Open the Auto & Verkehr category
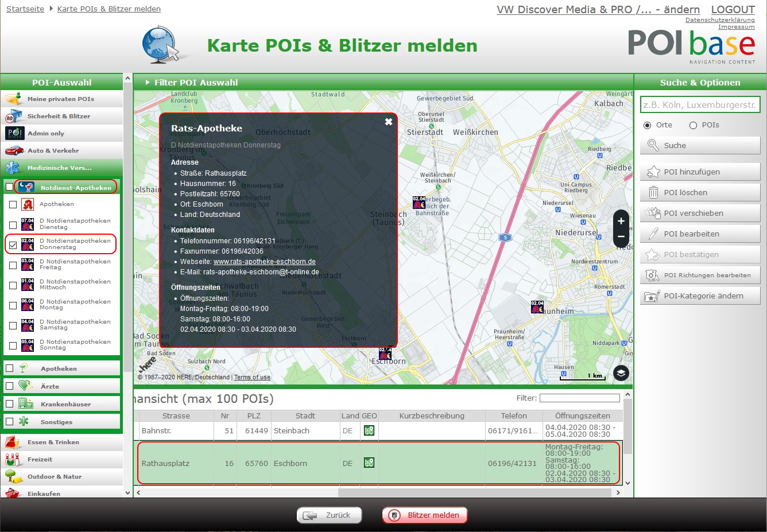This screenshot has height=532, width=767. tap(53, 151)
